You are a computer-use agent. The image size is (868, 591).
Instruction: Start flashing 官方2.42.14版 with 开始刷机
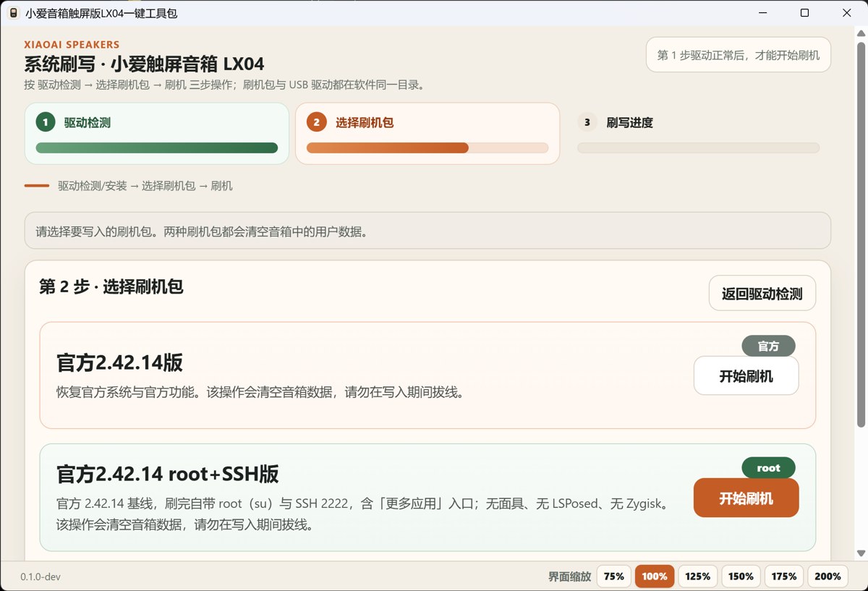pyautogui.click(x=746, y=376)
